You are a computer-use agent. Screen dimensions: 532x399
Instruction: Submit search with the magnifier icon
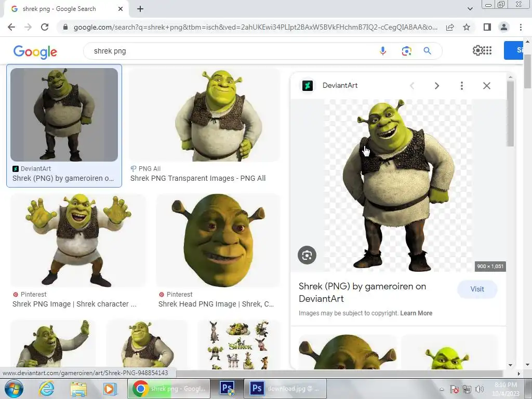point(427,51)
